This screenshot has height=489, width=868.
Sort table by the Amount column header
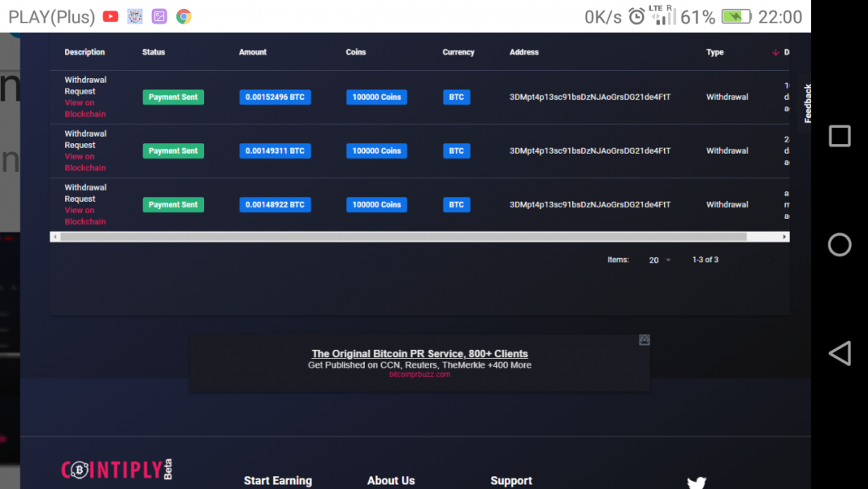point(252,52)
